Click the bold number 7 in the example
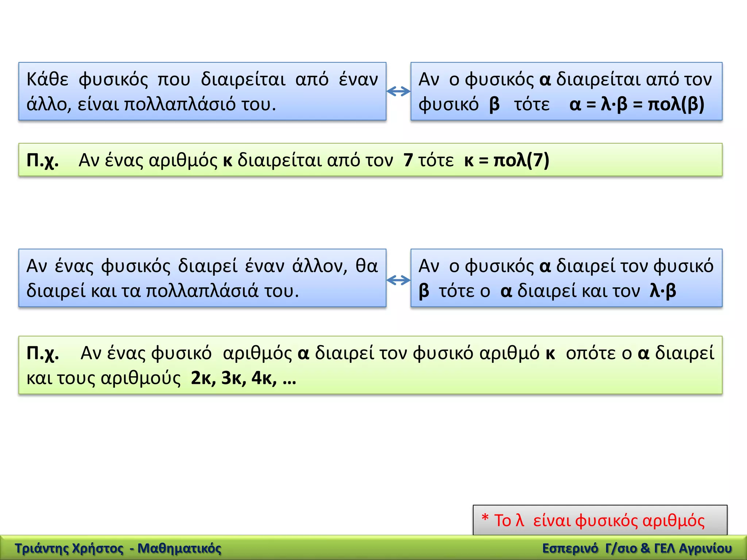This screenshot has height=560, width=747. point(408,160)
